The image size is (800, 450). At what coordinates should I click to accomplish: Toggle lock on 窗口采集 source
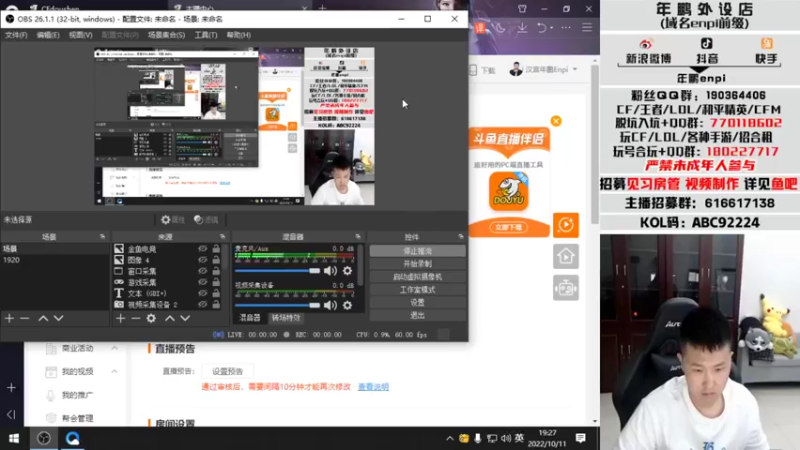tap(216, 271)
